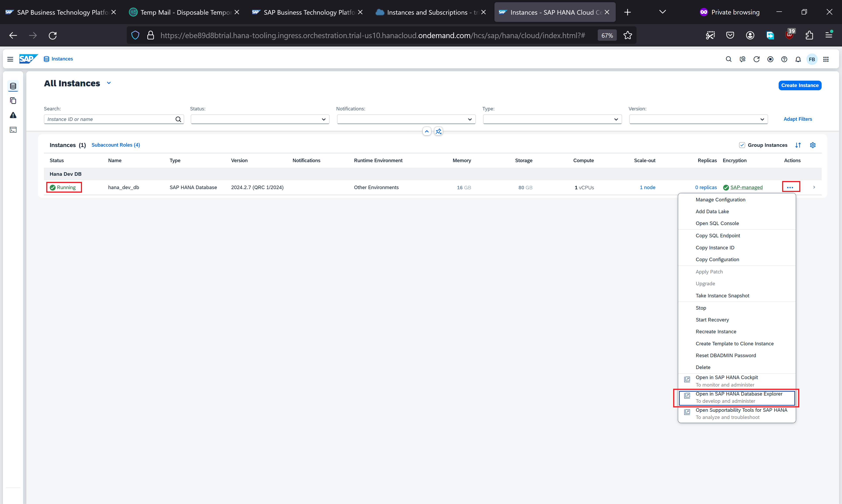Image resolution: width=842 pixels, height=504 pixels.
Task: Open the table settings gear icon
Action: pos(812,145)
